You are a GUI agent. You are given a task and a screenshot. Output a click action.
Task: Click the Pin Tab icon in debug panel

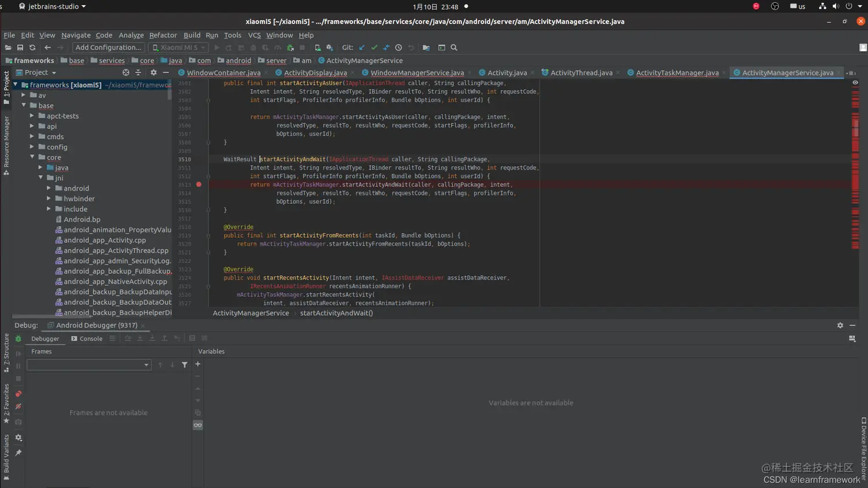pyautogui.click(x=18, y=453)
